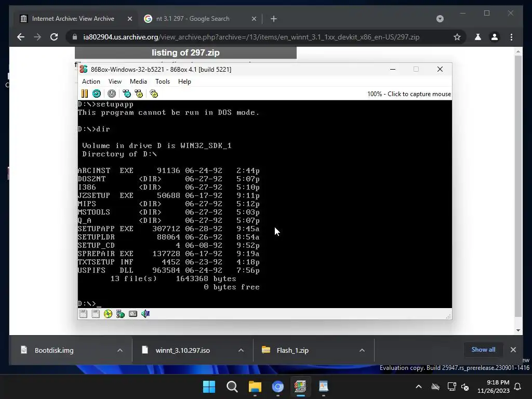The height and width of the screenshot is (399, 532).
Task: Open the Tools menu in 86Box
Action: (163, 82)
